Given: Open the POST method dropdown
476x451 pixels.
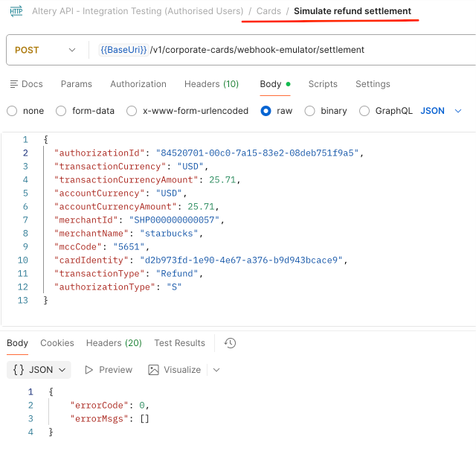Looking at the screenshot, I should pyautogui.click(x=45, y=50).
